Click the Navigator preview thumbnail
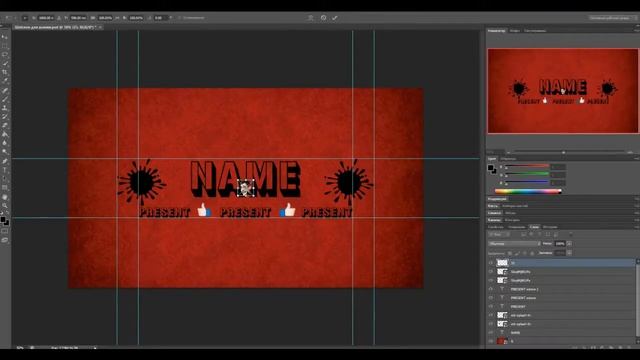The width and height of the screenshot is (640, 360). point(562,91)
